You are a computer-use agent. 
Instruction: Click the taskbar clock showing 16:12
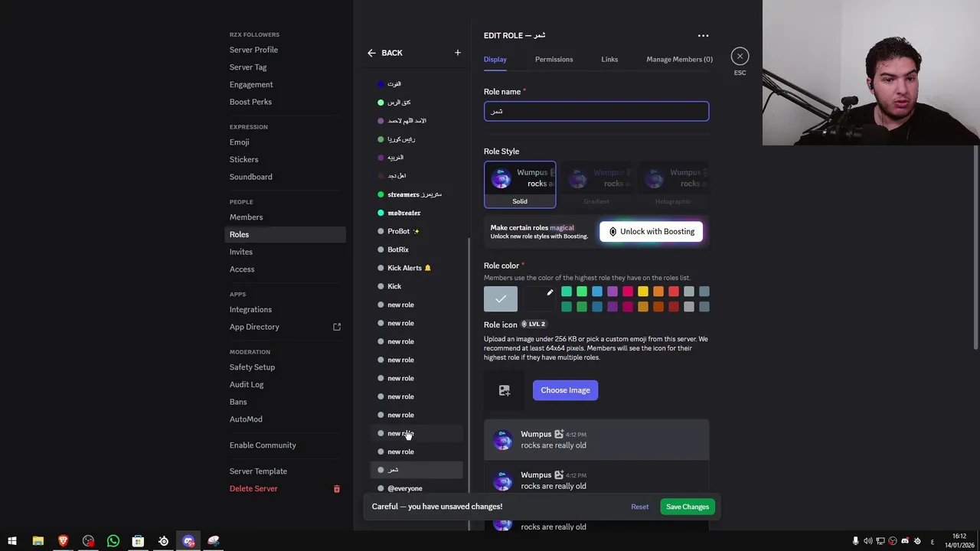(x=959, y=541)
